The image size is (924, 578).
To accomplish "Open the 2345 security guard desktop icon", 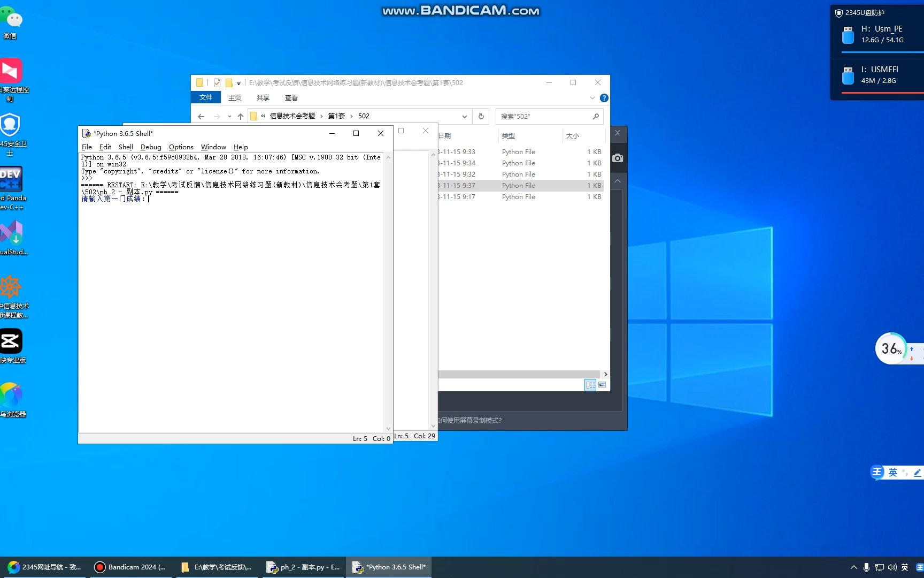I will (12, 134).
